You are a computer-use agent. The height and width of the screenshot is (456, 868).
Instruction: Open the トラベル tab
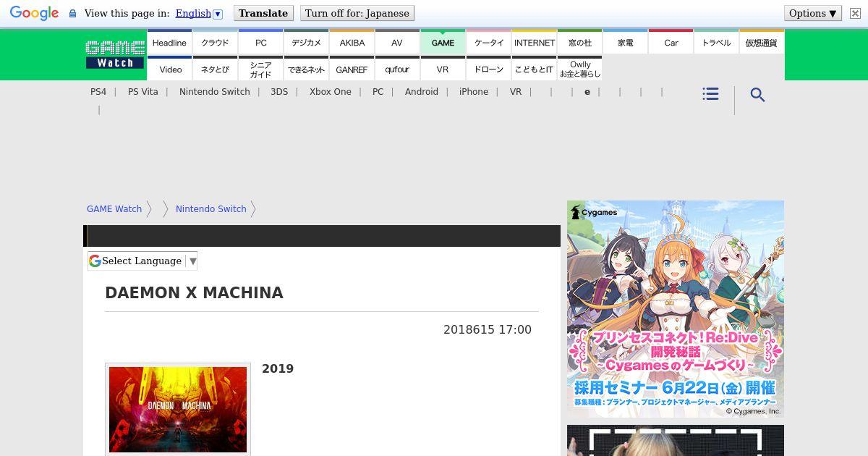[x=716, y=43]
